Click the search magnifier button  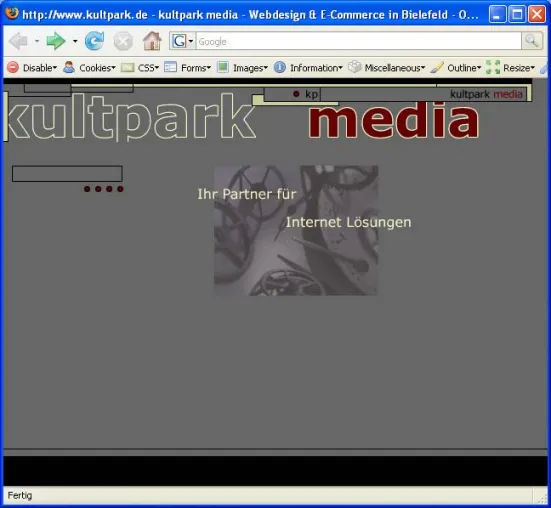click(532, 41)
